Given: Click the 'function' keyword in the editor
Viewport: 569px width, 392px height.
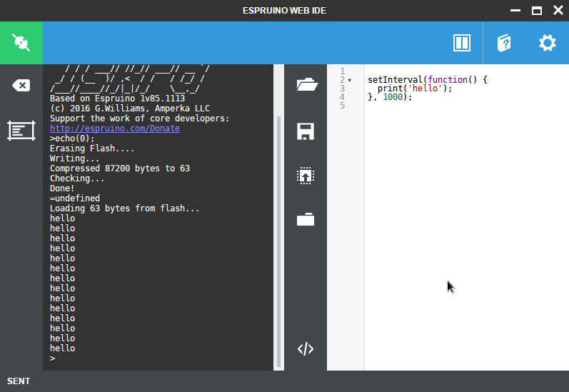Looking at the screenshot, I should pyautogui.click(x=448, y=79).
